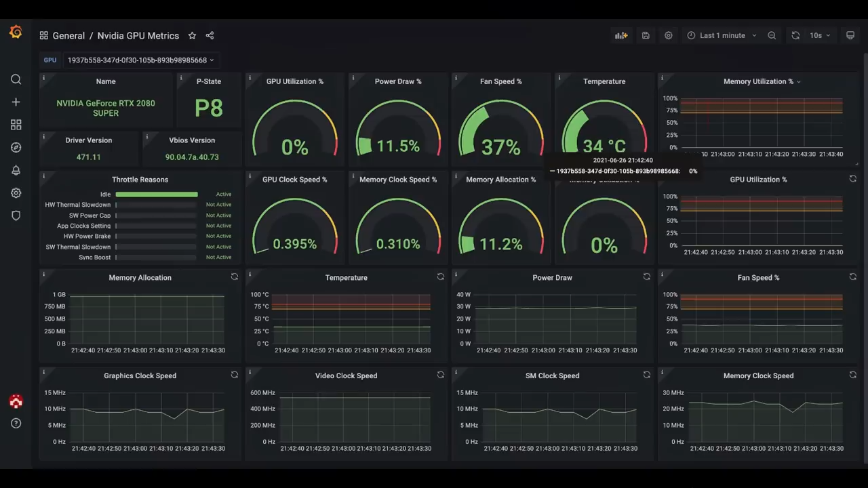Open the help question mark icon
The width and height of the screenshot is (868, 488).
[16, 424]
